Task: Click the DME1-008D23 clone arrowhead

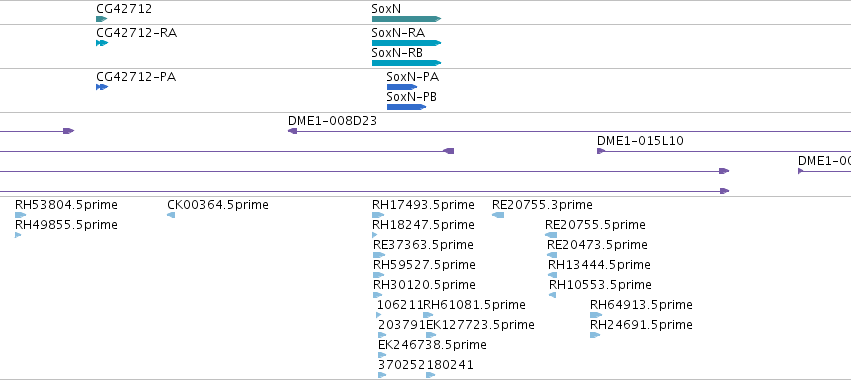Action: point(293,131)
